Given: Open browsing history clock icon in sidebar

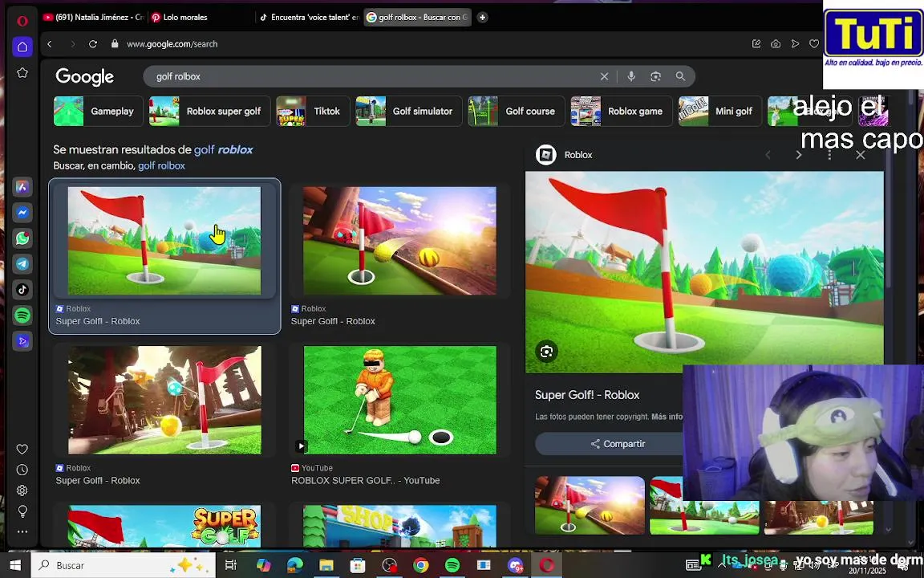Looking at the screenshot, I should tap(22, 470).
